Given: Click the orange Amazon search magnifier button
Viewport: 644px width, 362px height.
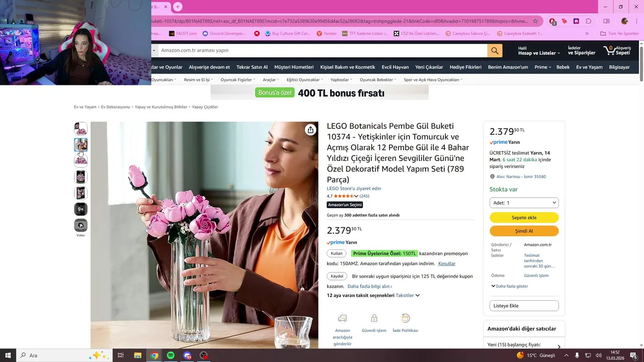Looking at the screenshot, I should (x=495, y=51).
